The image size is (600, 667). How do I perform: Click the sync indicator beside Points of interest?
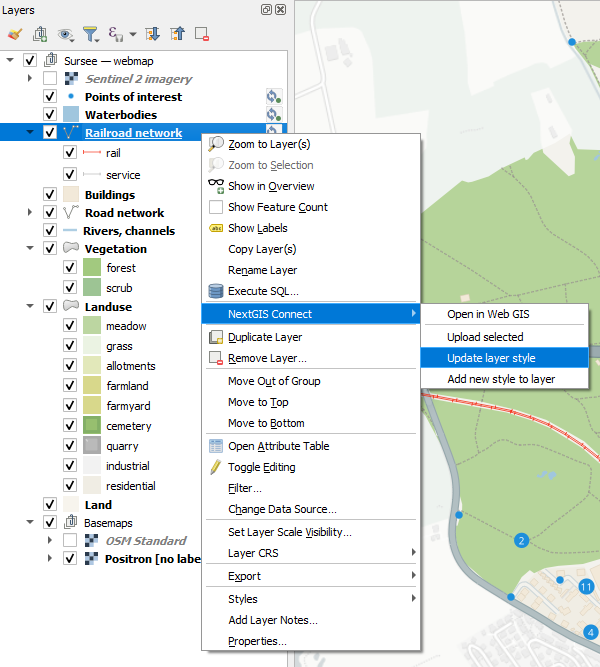point(272,97)
